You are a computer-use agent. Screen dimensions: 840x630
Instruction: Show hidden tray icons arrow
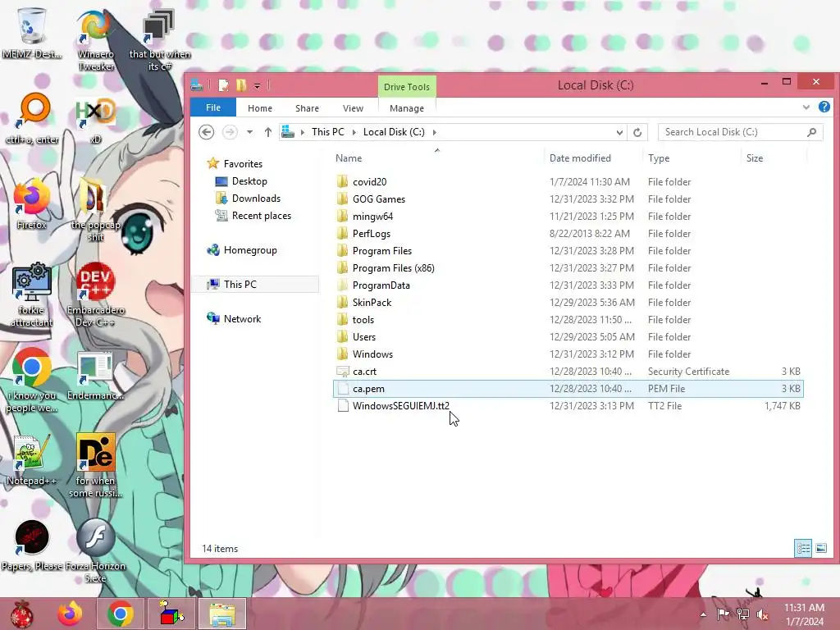pos(703,614)
